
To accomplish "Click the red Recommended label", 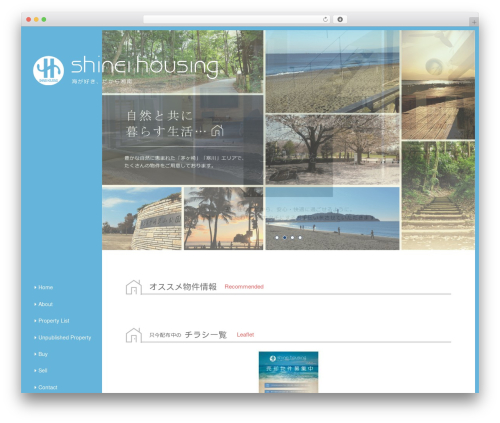I will pyautogui.click(x=244, y=287).
